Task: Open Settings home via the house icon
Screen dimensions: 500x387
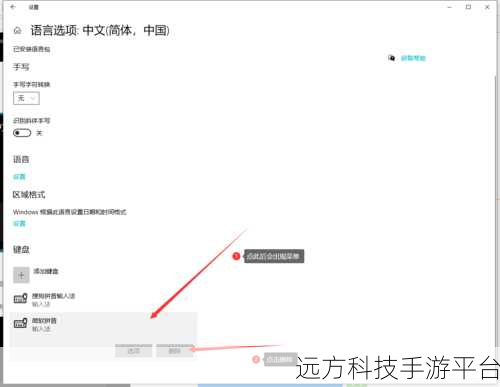Action: (17, 31)
